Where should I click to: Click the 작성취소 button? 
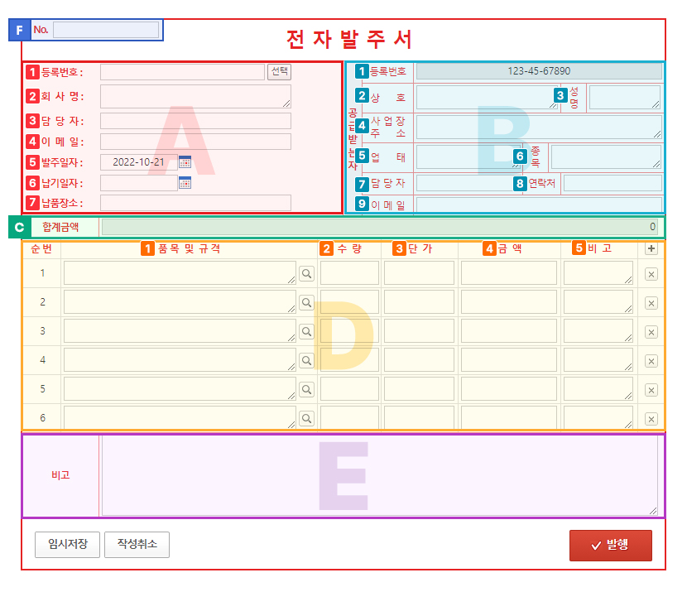coord(137,544)
